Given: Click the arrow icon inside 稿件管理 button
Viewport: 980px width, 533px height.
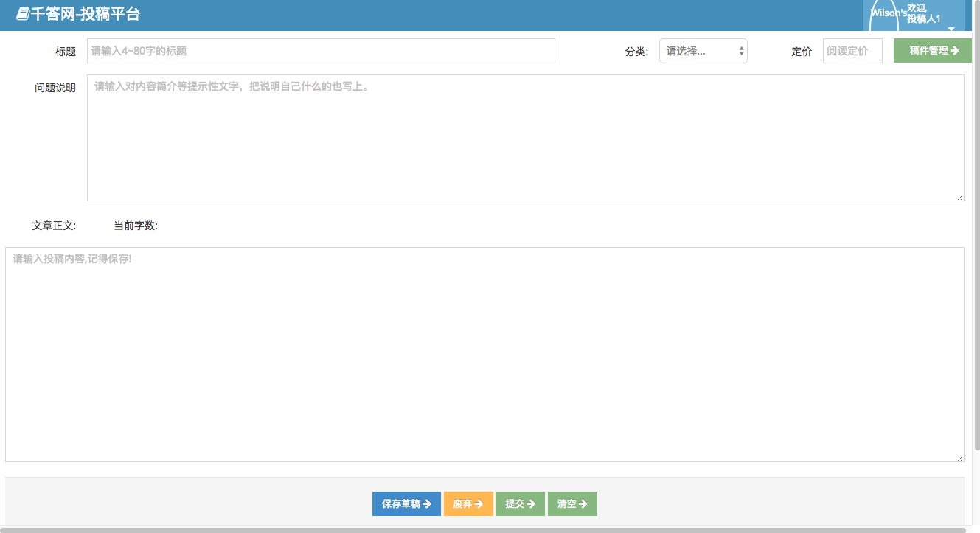Looking at the screenshot, I should coord(956,50).
